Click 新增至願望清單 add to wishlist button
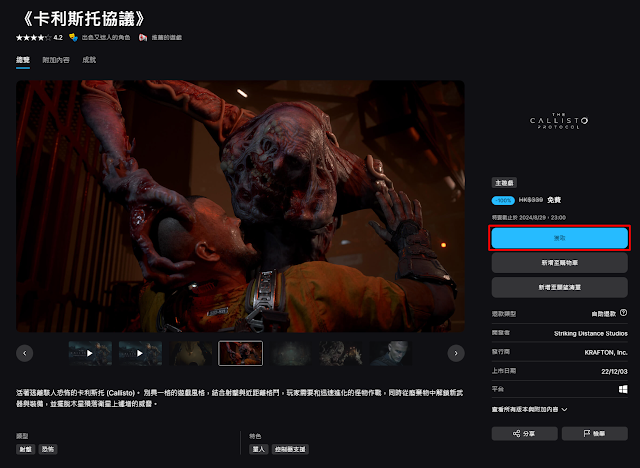The image size is (640, 468). (x=559, y=287)
